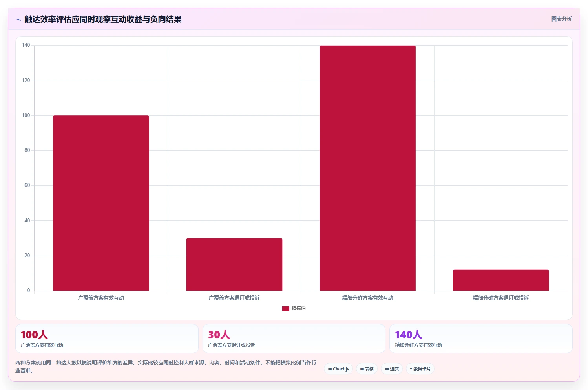588x390 pixels.
Task: Open the 100人 data card
Action: point(107,339)
